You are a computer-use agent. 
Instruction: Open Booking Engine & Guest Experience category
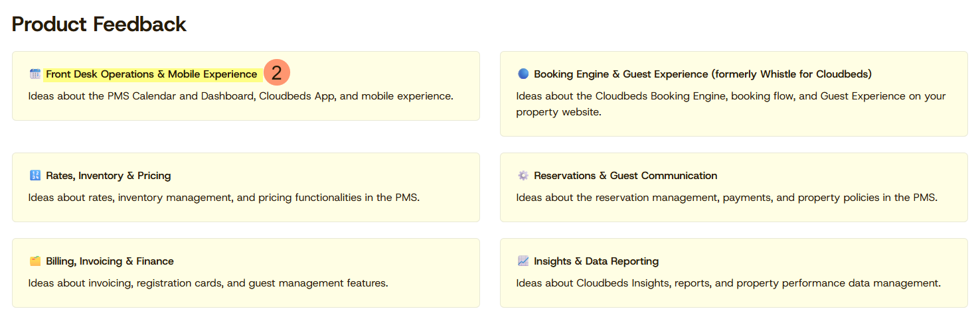(x=702, y=74)
